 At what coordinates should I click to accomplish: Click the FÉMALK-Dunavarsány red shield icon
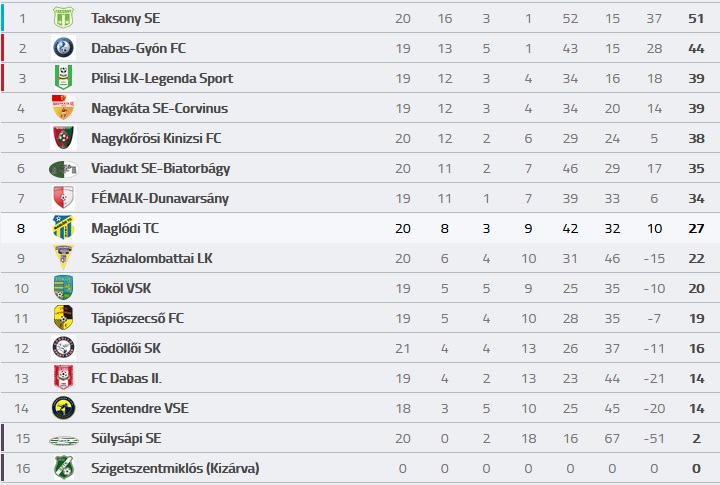coord(63,198)
